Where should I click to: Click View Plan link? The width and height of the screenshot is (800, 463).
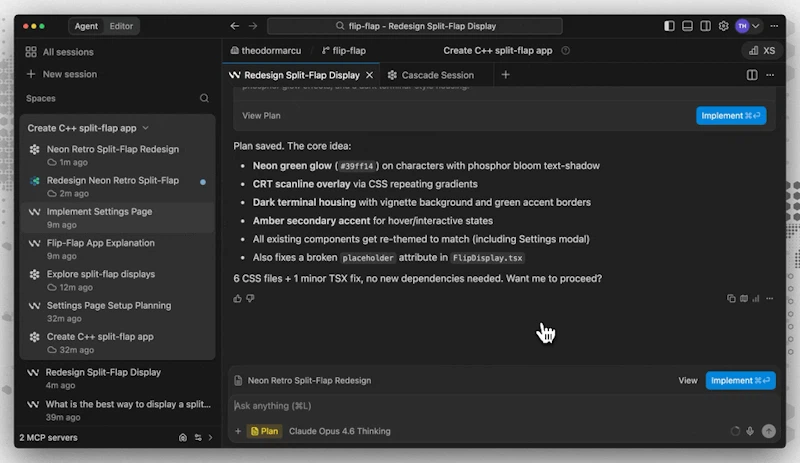pos(261,116)
